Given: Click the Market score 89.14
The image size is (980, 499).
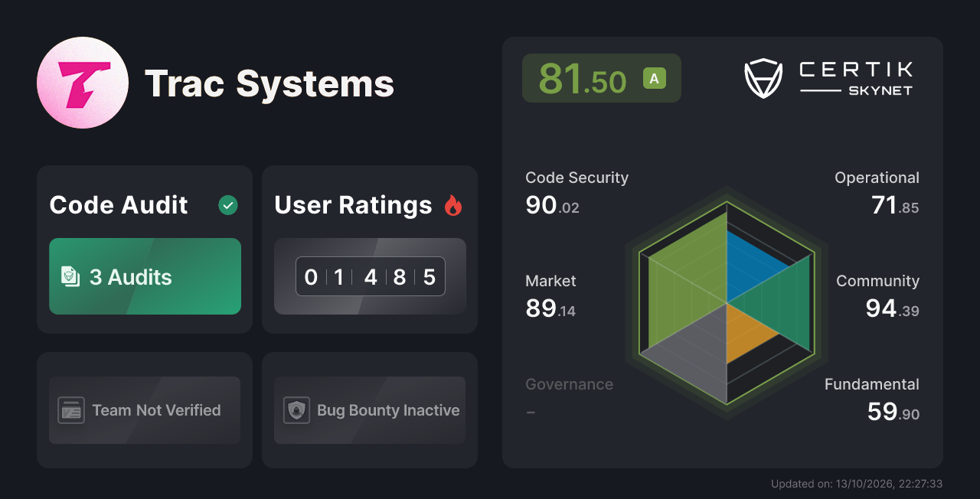Looking at the screenshot, I should pyautogui.click(x=550, y=308).
